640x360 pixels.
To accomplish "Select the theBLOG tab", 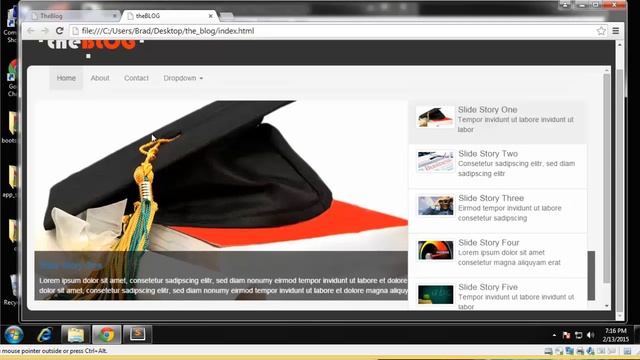I will pos(169,16).
